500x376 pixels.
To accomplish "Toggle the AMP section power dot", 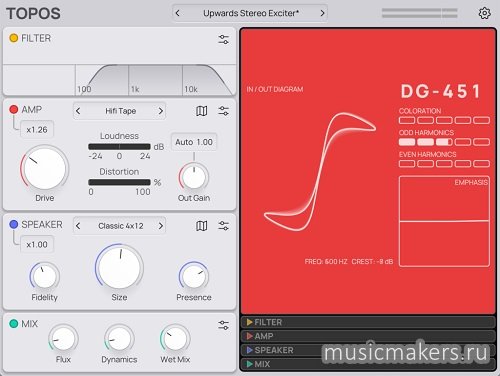I will 14,109.
